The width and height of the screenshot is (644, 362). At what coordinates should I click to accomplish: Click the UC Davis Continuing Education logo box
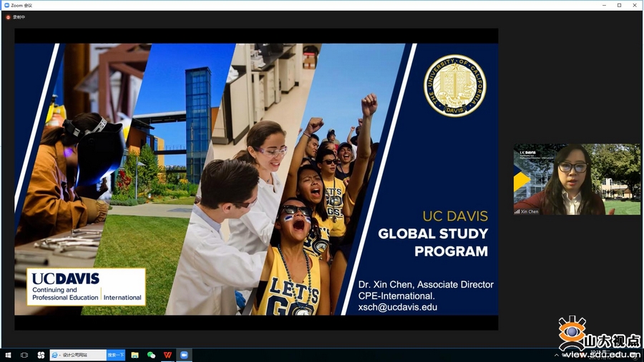(x=87, y=287)
